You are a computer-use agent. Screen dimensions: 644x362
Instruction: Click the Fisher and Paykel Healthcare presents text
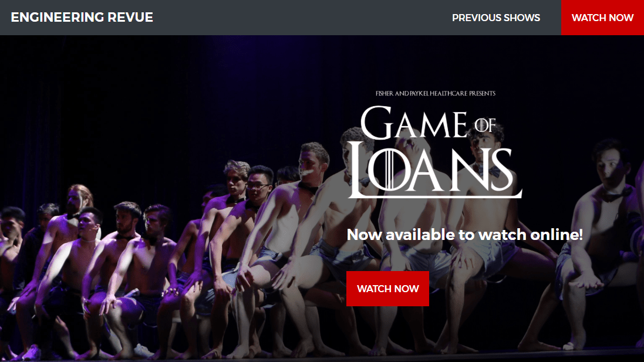[436, 93]
